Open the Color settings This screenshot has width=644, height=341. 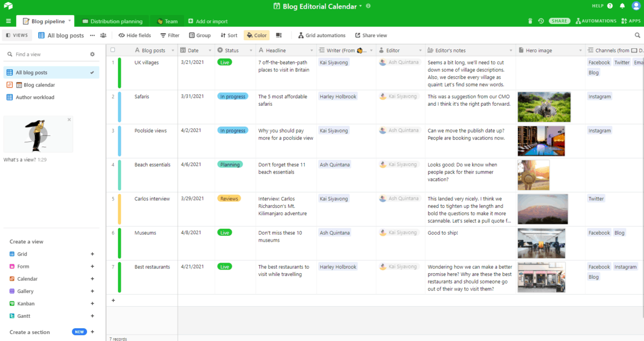(x=256, y=35)
